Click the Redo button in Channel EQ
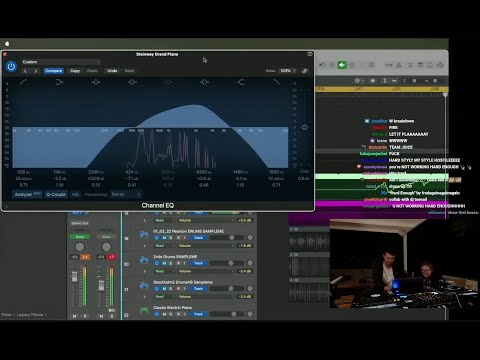 pos(129,71)
